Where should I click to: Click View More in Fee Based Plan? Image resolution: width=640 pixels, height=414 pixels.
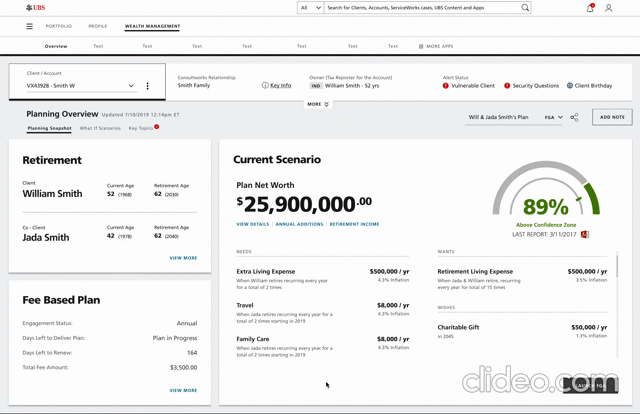pos(183,391)
